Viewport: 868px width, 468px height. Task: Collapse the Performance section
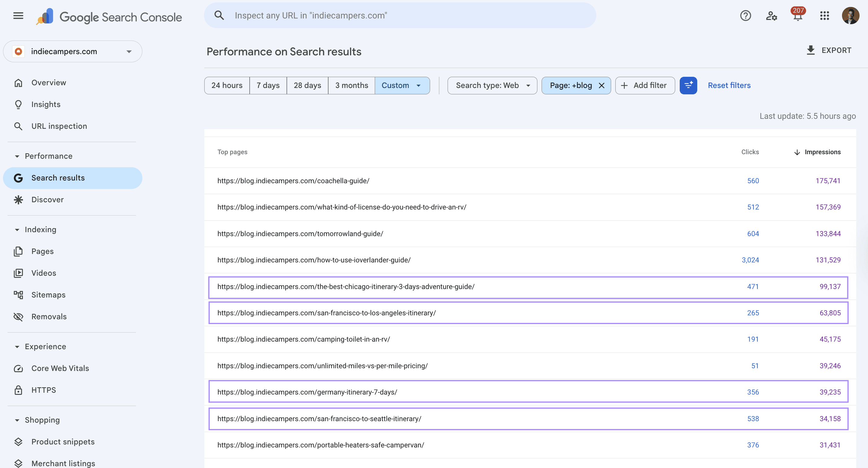(17, 156)
